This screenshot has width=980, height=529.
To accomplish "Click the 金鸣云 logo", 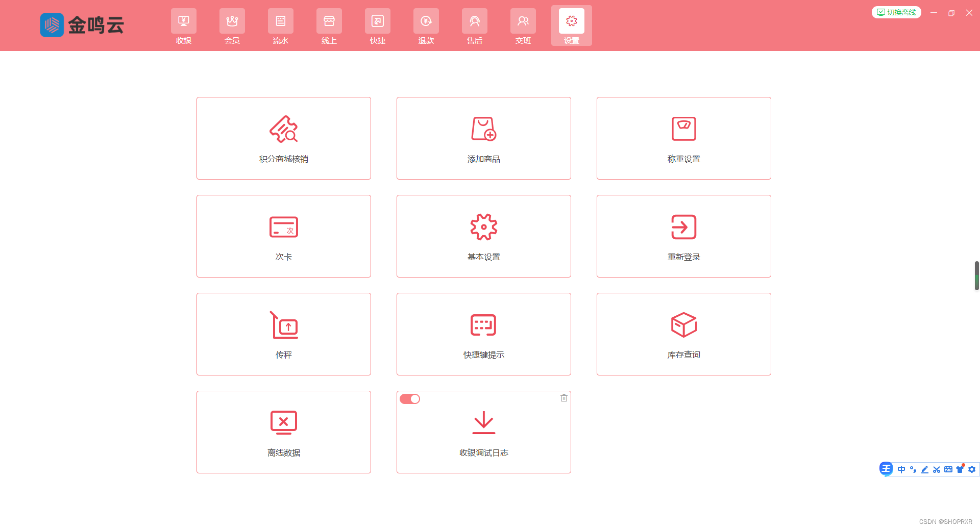I will coord(82,25).
